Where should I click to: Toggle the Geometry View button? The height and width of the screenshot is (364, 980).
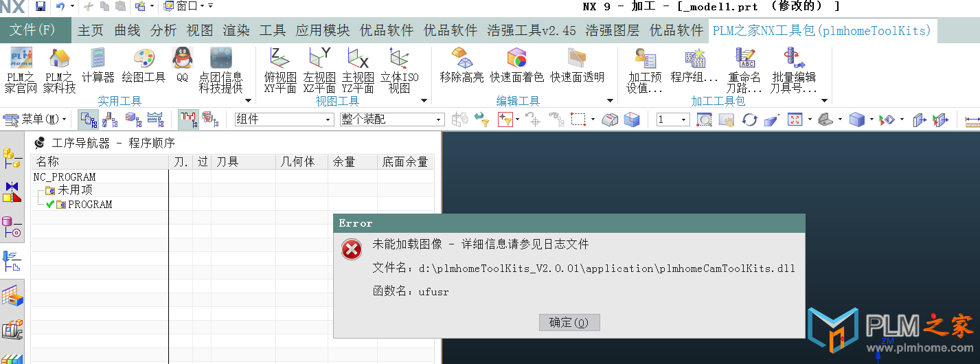[x=133, y=120]
